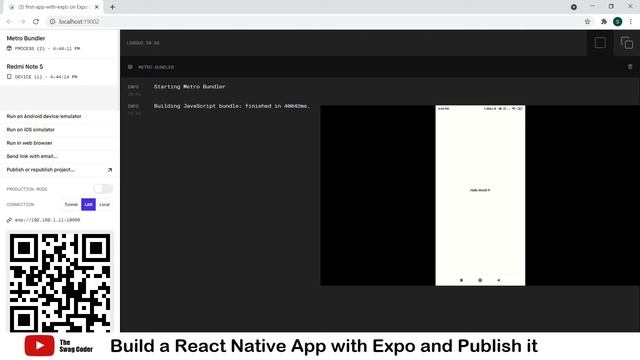Screen dimensions: 640x360
Task: Go forward with the browser forward arrow
Action: point(22,22)
